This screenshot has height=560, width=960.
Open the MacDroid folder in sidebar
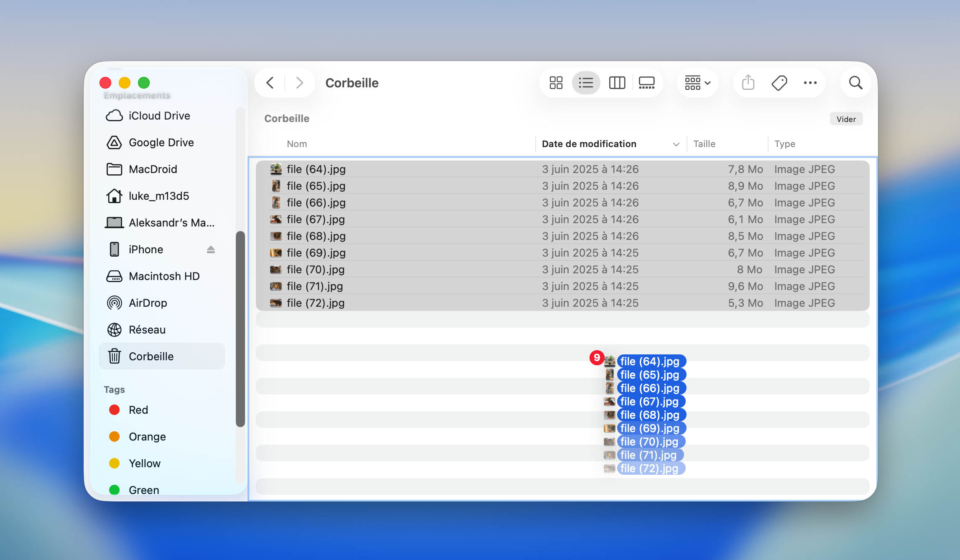tap(161, 169)
